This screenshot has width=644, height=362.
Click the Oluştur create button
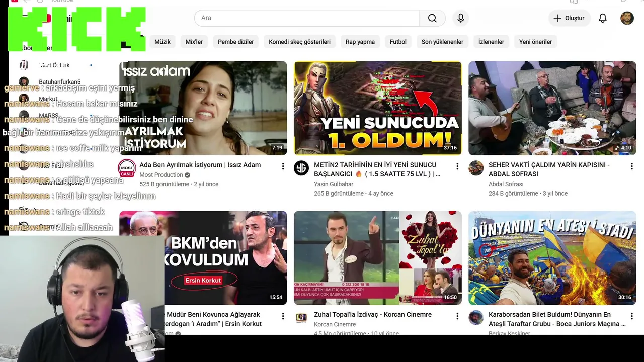[569, 18]
